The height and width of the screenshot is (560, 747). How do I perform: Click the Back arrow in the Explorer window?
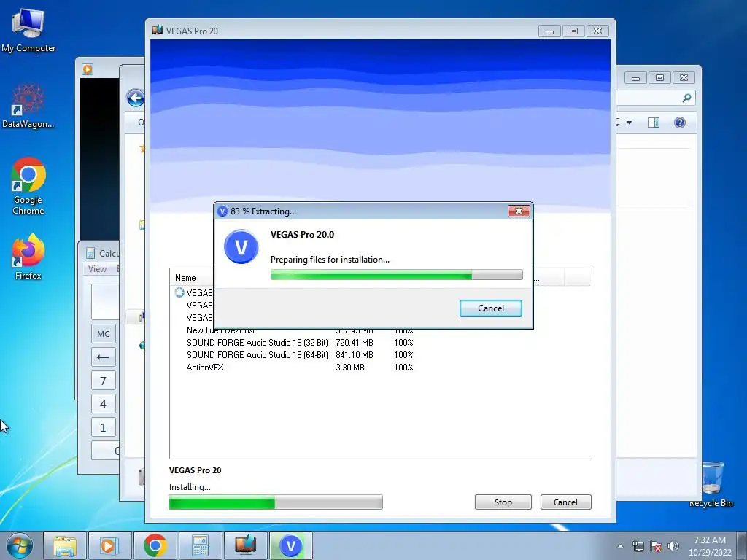(x=136, y=98)
